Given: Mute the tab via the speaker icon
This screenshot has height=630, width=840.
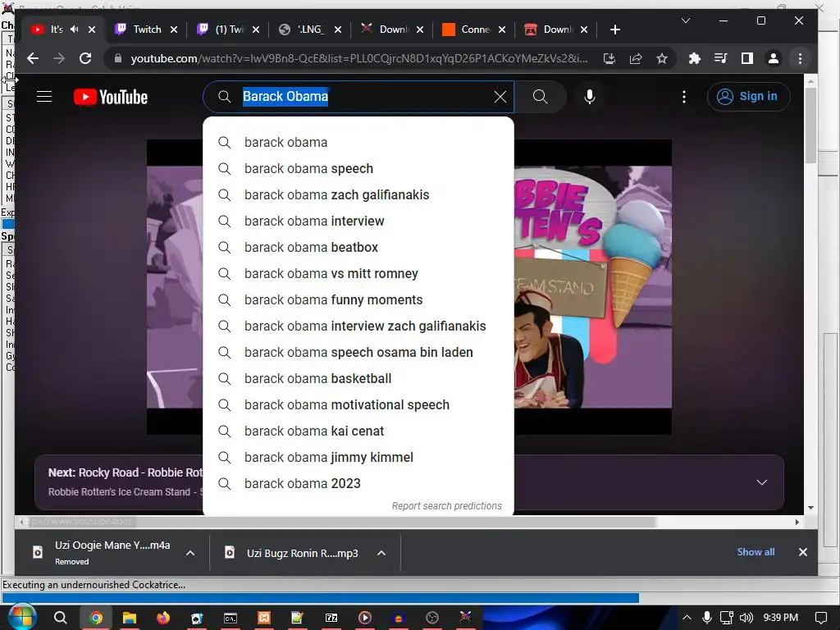Looking at the screenshot, I should click(75, 30).
